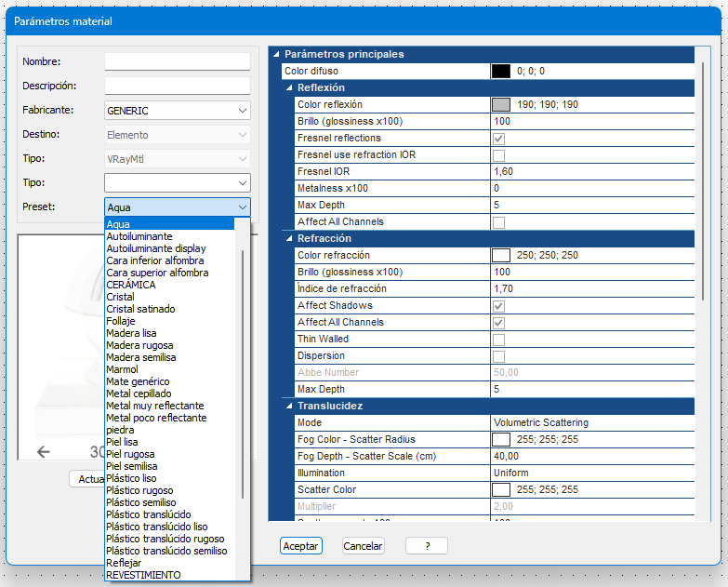Click the parameters panel vertical scrollbar
This screenshot has width=728, height=587.
coord(703,181)
